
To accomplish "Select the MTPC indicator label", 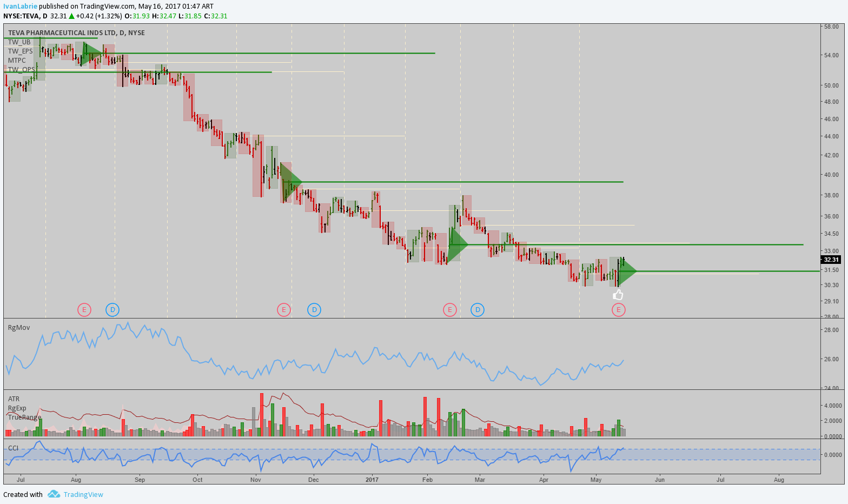I will (x=17, y=61).
